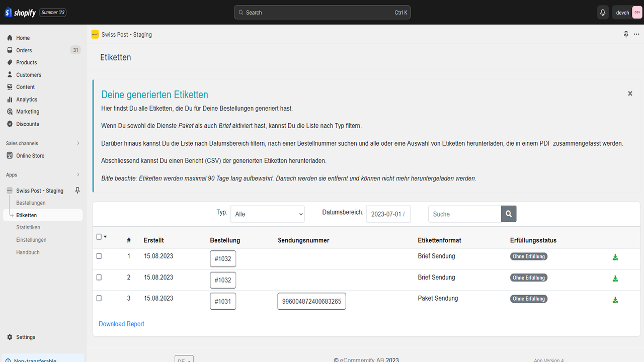The height and width of the screenshot is (362, 644).
Task: Dismiss the info banner with X
Action: click(x=630, y=94)
